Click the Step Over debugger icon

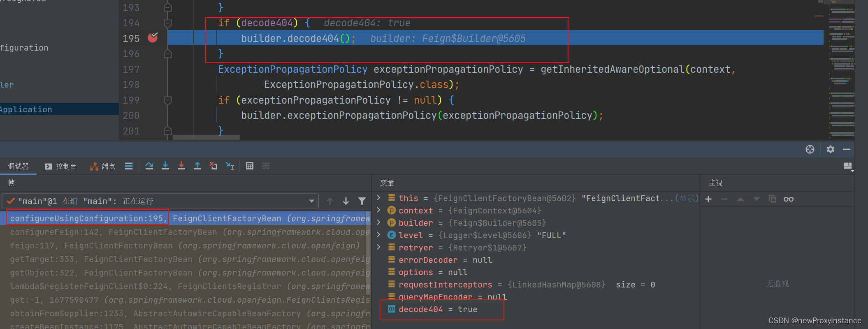[x=149, y=166]
